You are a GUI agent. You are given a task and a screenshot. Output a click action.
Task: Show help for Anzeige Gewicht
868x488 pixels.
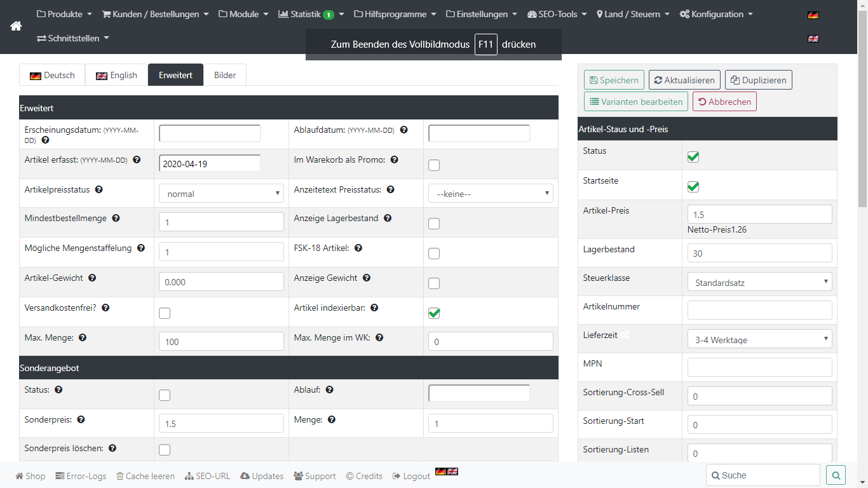pos(367,278)
